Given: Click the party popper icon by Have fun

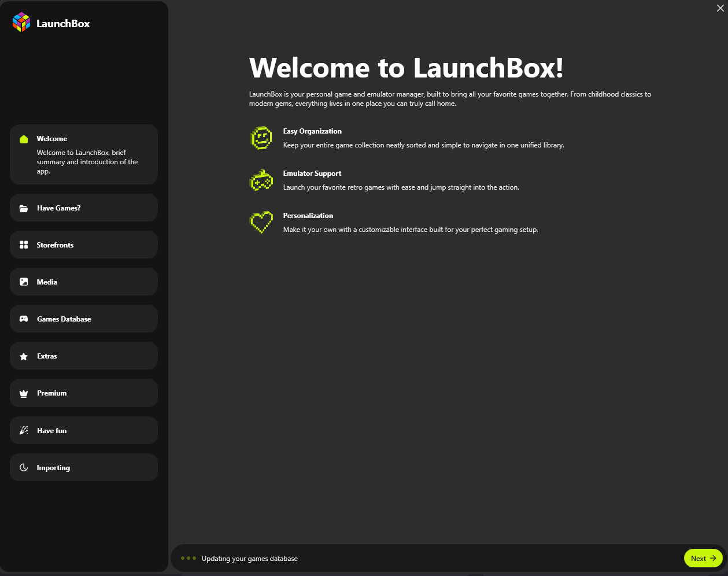Looking at the screenshot, I should [x=24, y=431].
